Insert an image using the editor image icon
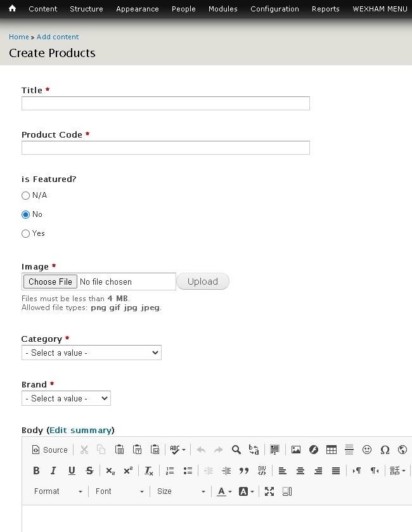 click(x=296, y=450)
